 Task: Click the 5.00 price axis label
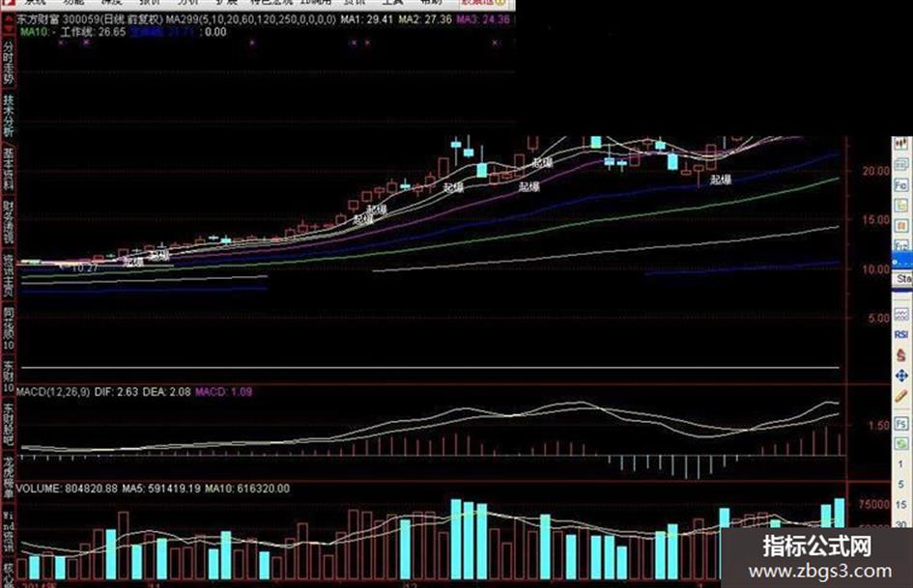click(x=878, y=319)
